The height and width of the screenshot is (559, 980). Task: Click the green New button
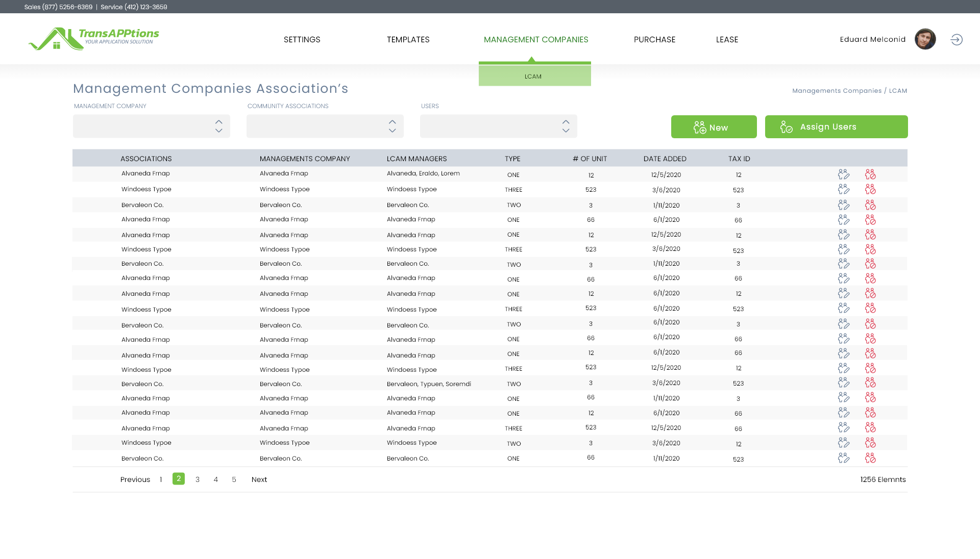coord(714,126)
